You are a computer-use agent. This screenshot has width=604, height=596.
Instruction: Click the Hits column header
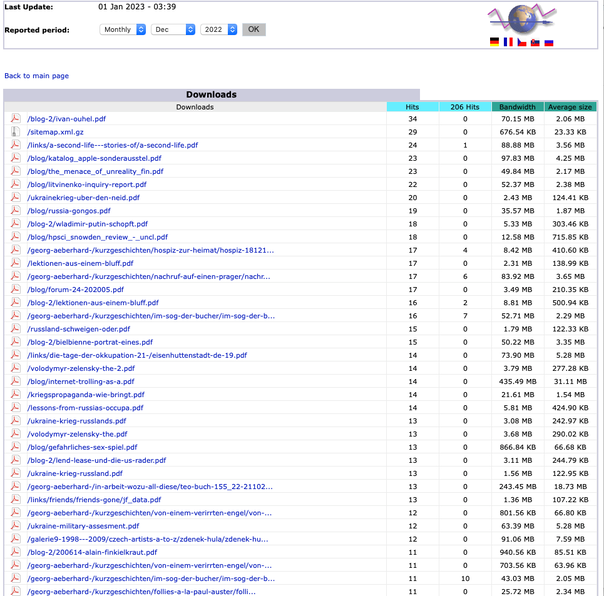click(x=413, y=107)
